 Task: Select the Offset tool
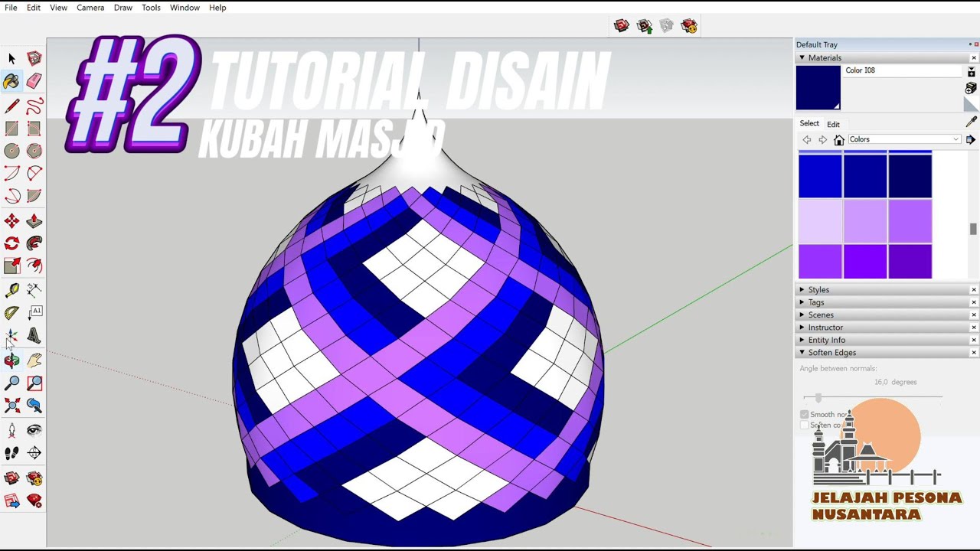tap(34, 266)
